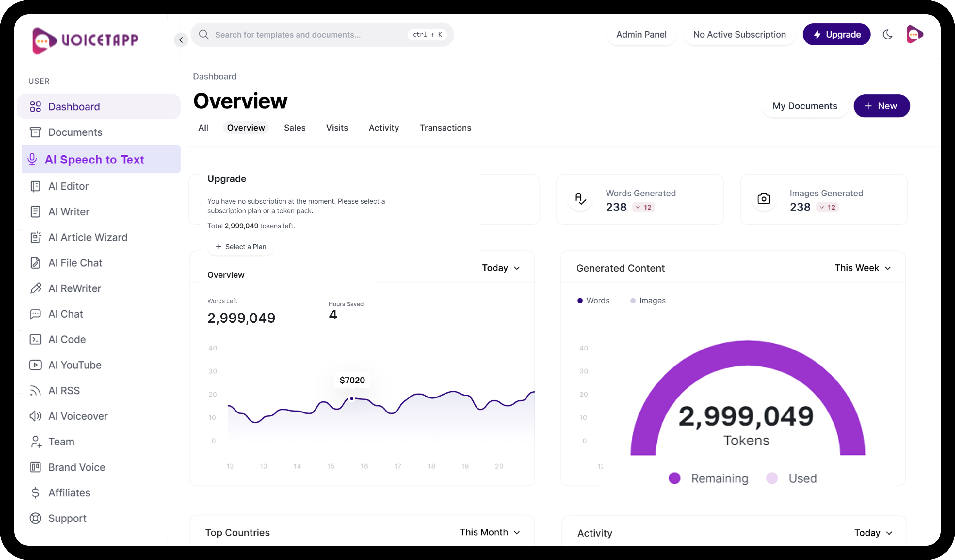The height and width of the screenshot is (560, 955).
Task: Toggle the Words legend series
Action: click(593, 301)
